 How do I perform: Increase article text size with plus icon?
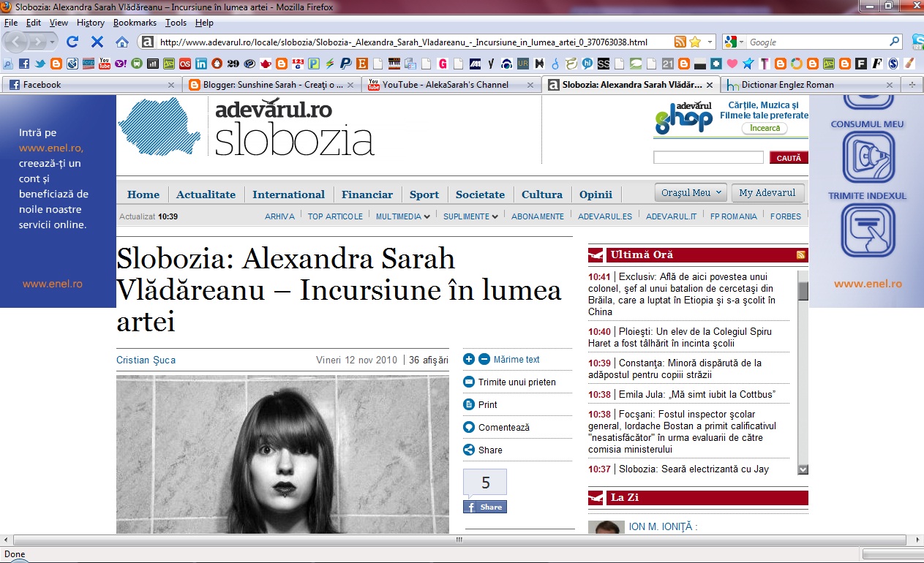coord(469,359)
